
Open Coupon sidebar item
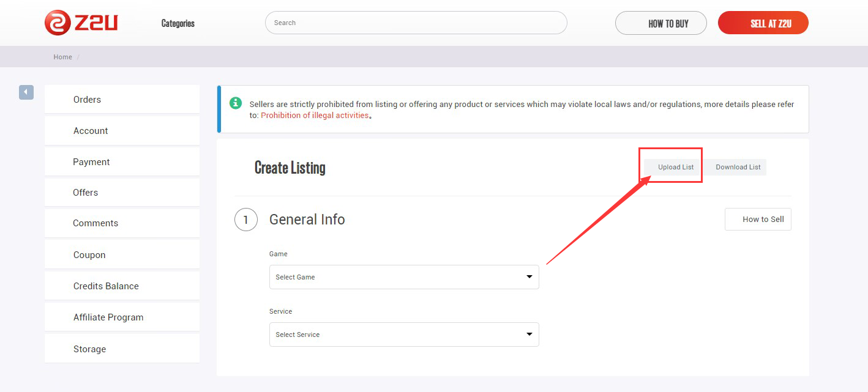pyautogui.click(x=89, y=255)
